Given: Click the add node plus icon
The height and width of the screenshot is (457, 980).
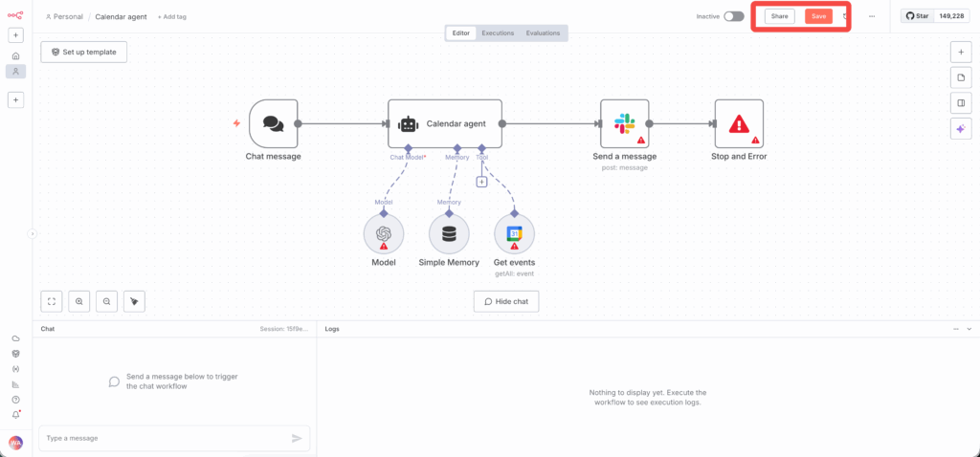Looking at the screenshot, I should click(961, 52).
